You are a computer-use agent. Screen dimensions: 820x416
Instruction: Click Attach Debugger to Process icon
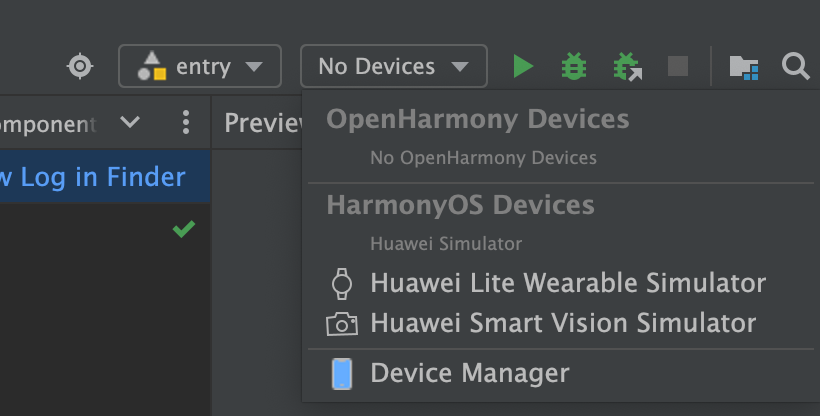pos(628,66)
